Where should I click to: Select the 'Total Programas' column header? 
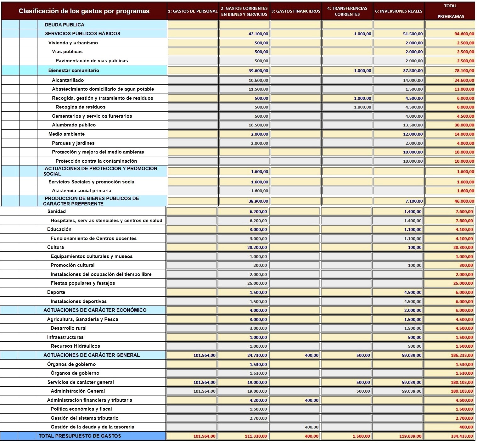coord(450,11)
